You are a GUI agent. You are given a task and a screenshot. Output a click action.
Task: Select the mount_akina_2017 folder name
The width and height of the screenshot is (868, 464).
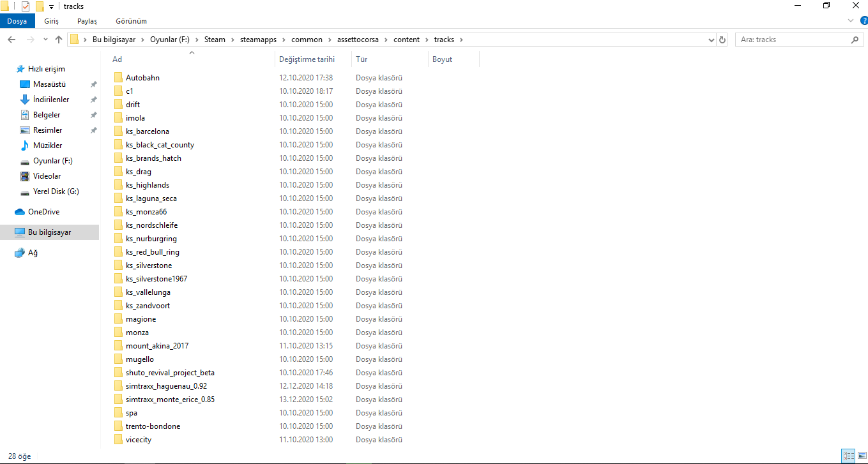click(x=157, y=346)
